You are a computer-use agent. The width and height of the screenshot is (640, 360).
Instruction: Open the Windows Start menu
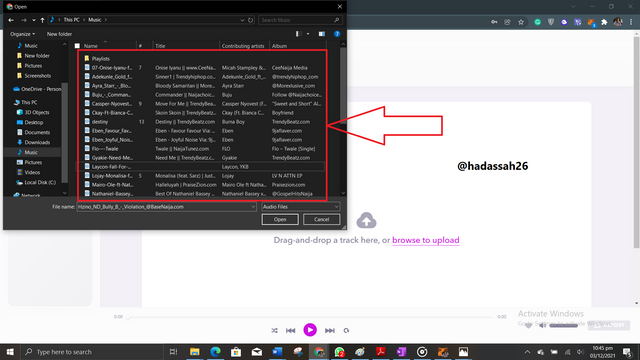tap(10, 352)
